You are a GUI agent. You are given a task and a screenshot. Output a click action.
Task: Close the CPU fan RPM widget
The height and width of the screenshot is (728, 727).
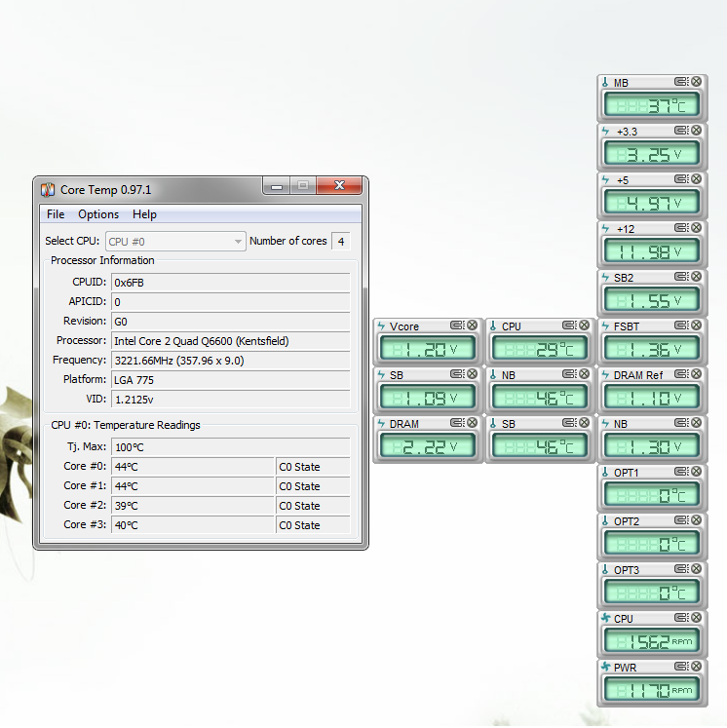(x=696, y=618)
